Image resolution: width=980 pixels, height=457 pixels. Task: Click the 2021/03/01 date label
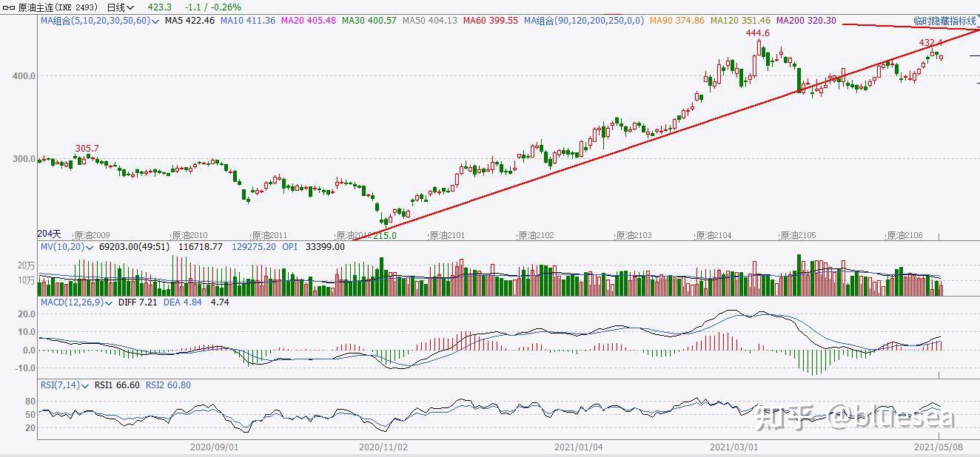tap(734, 447)
